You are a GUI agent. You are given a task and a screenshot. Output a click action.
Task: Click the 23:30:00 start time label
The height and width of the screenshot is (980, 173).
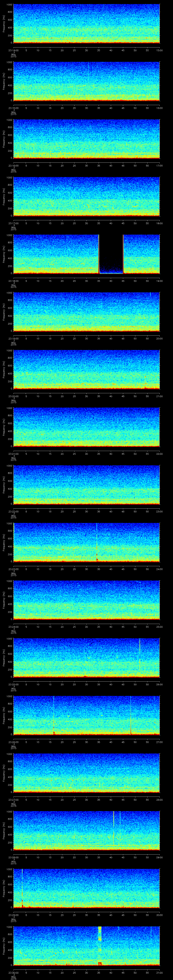13,972
